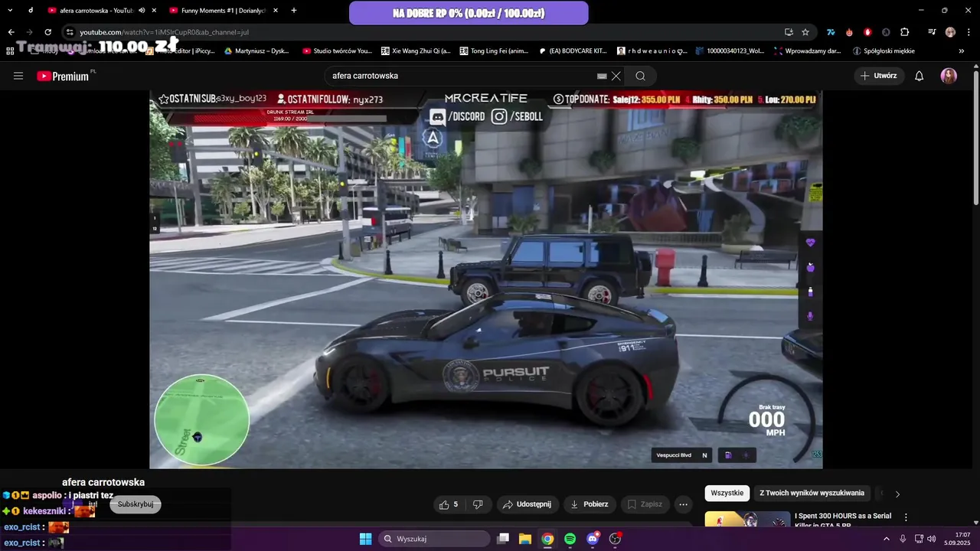The image size is (980, 551).
Task: Go back with the browser back arrow
Action: (11, 32)
